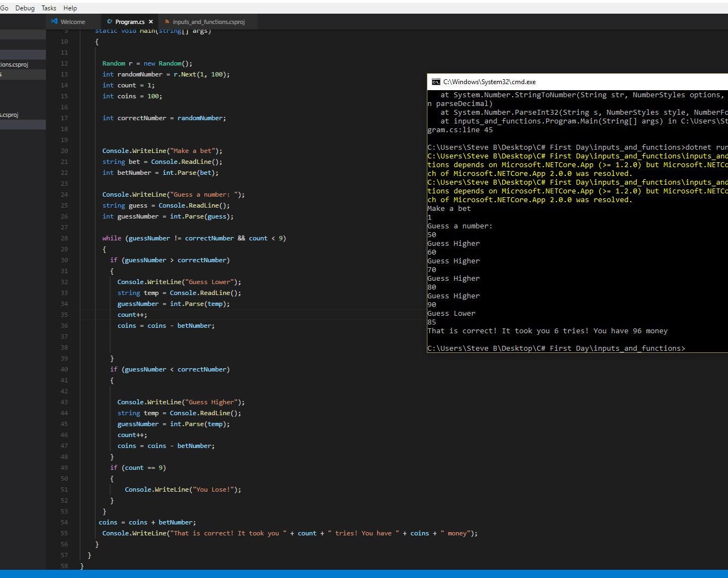Open the Go menu

click(x=4, y=8)
